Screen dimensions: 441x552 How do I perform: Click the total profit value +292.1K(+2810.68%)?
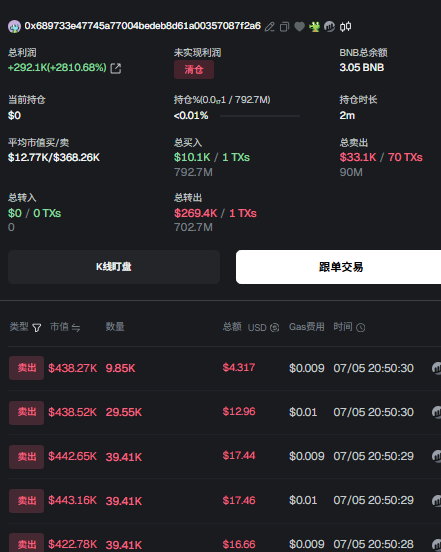point(57,68)
